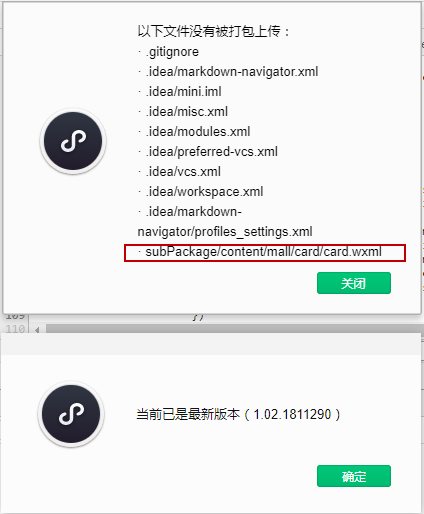The image size is (424, 514).
Task: Click the 关闭 button
Action: pos(354,283)
